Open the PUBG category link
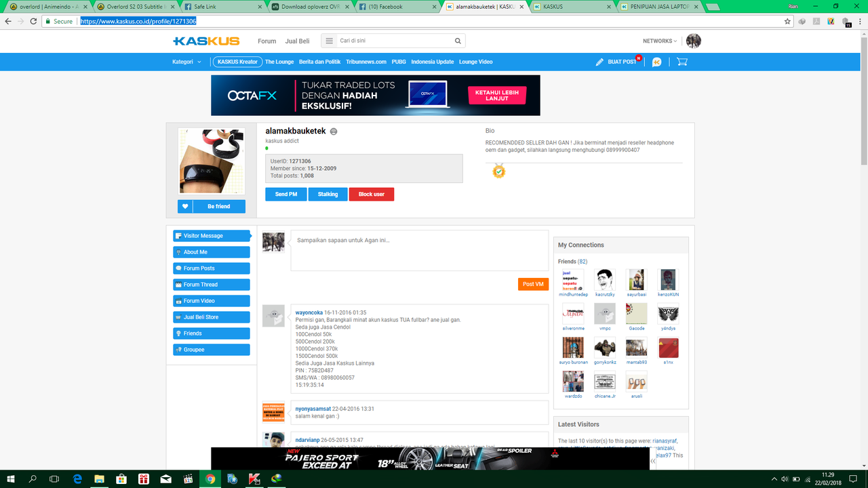This screenshot has height=488, width=868. (399, 62)
